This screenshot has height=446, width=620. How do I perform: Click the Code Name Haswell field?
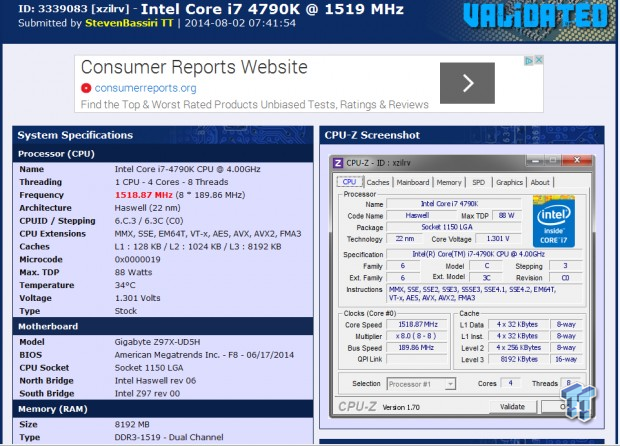(x=422, y=215)
